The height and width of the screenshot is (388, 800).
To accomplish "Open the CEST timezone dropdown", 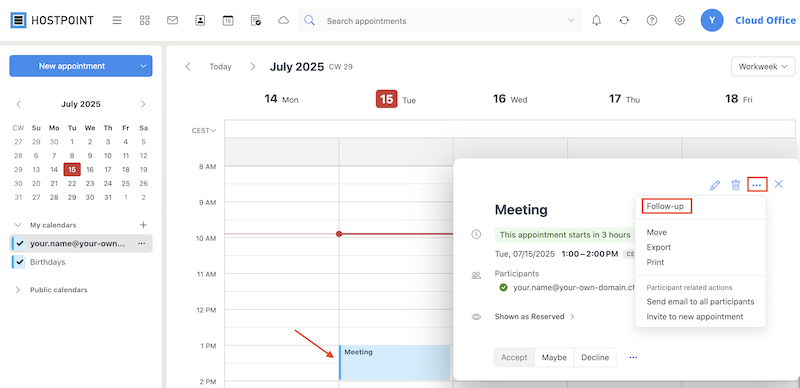I will [204, 130].
